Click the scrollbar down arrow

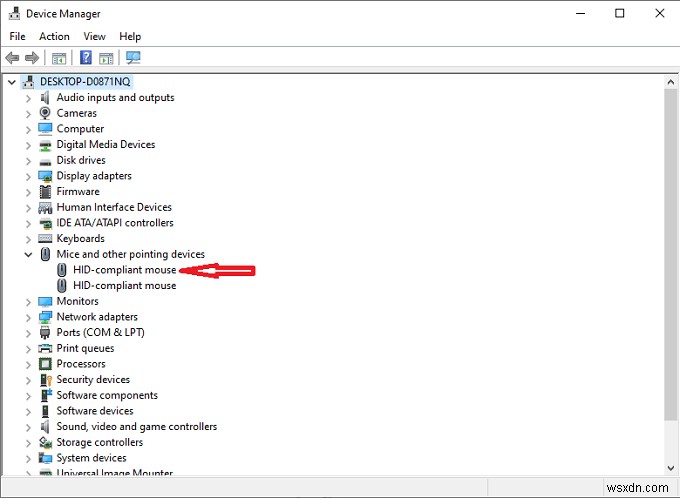670,468
